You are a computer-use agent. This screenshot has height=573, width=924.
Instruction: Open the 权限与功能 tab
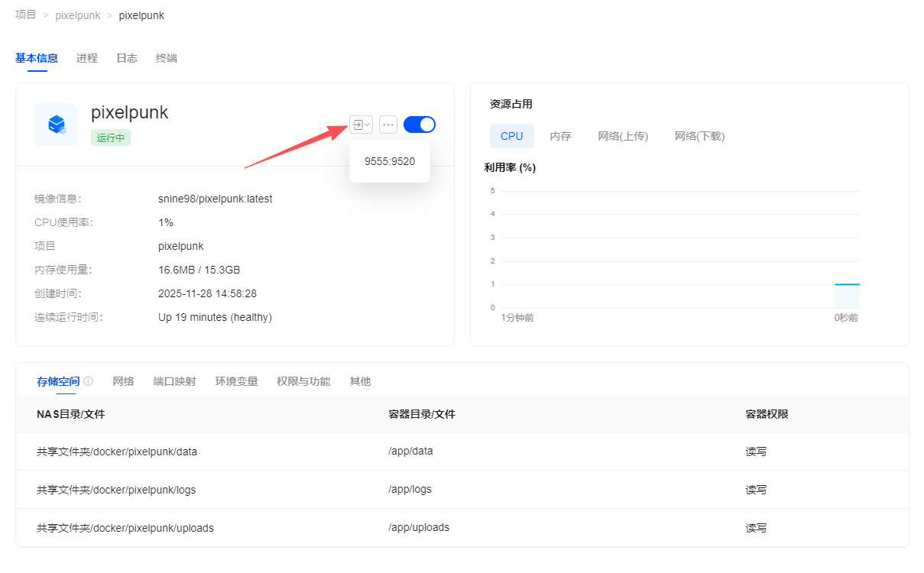click(303, 381)
